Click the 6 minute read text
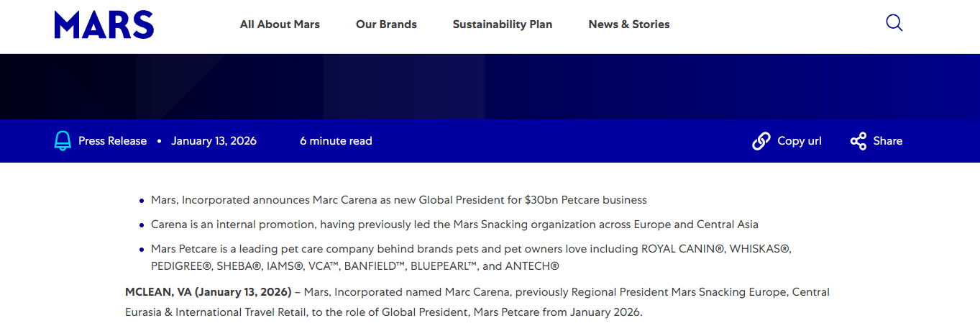This screenshot has height=331, width=980. 336,141
